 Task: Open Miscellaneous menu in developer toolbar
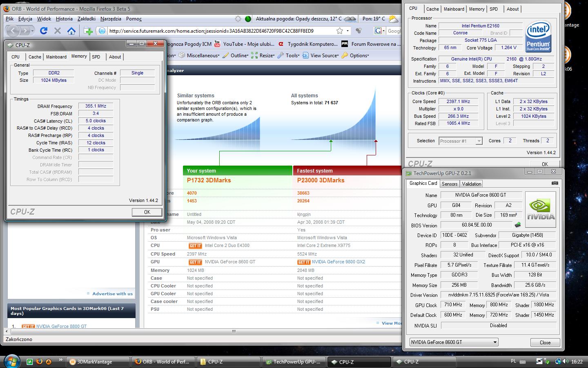click(x=199, y=56)
